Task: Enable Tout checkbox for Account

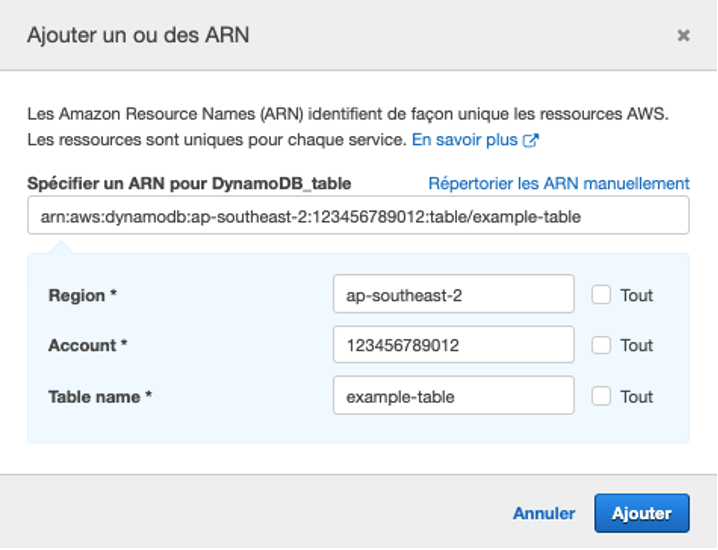Action: pyautogui.click(x=601, y=345)
